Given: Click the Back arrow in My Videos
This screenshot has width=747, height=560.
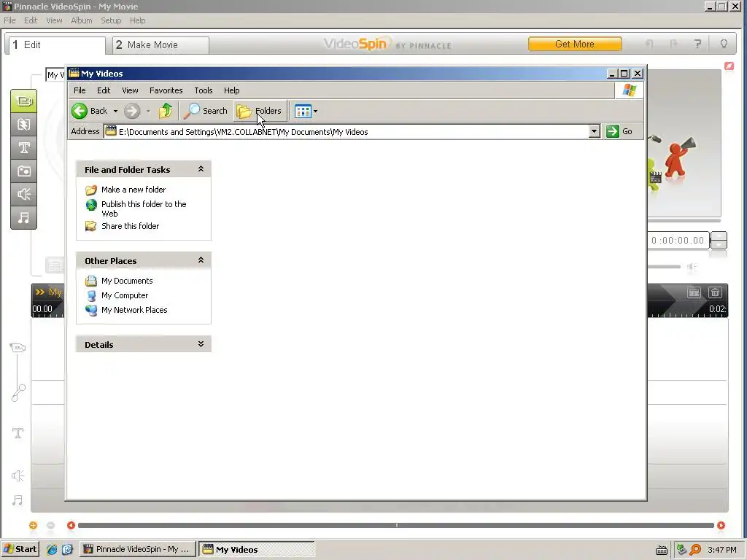Looking at the screenshot, I should click(x=80, y=111).
